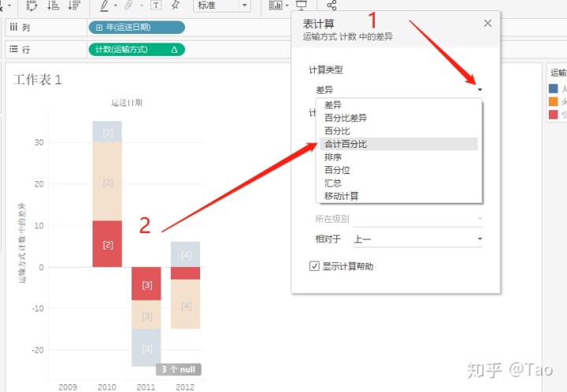This screenshot has width=567, height=392.
Task: Choose 合计百分比 from the list
Action: (398, 144)
